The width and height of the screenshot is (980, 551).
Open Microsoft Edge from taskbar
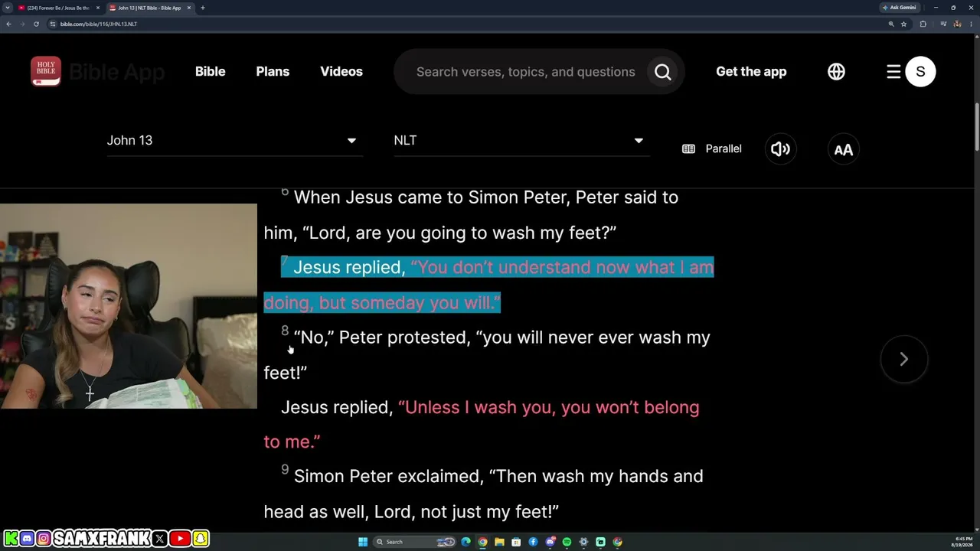[x=465, y=542]
